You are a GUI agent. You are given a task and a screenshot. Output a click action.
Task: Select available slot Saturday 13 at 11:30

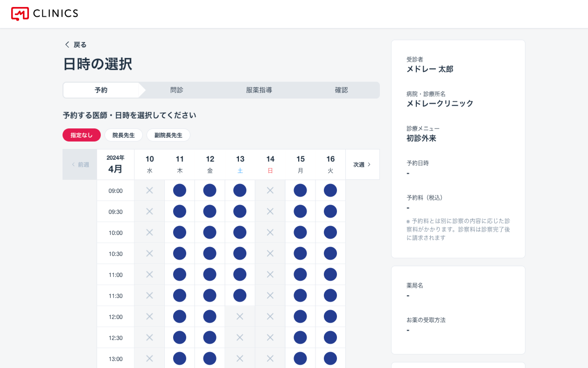point(240,295)
